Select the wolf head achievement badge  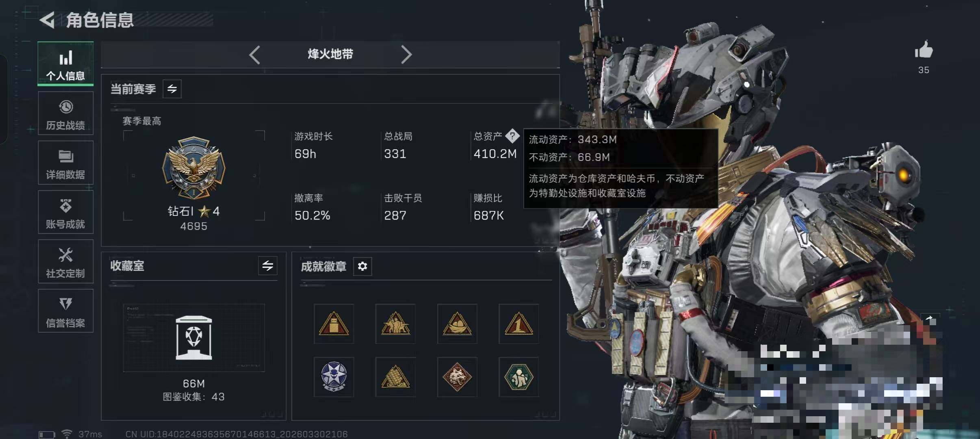point(457,377)
